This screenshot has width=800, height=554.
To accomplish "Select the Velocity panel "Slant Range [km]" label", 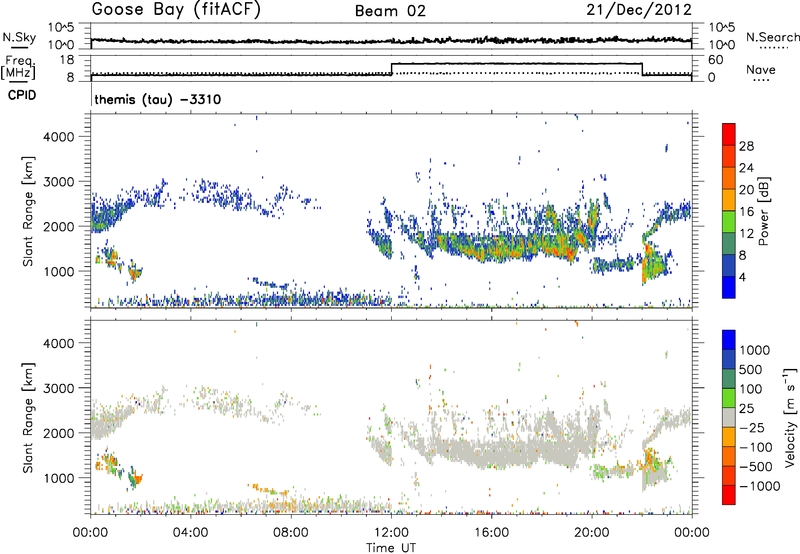I will [27, 417].
